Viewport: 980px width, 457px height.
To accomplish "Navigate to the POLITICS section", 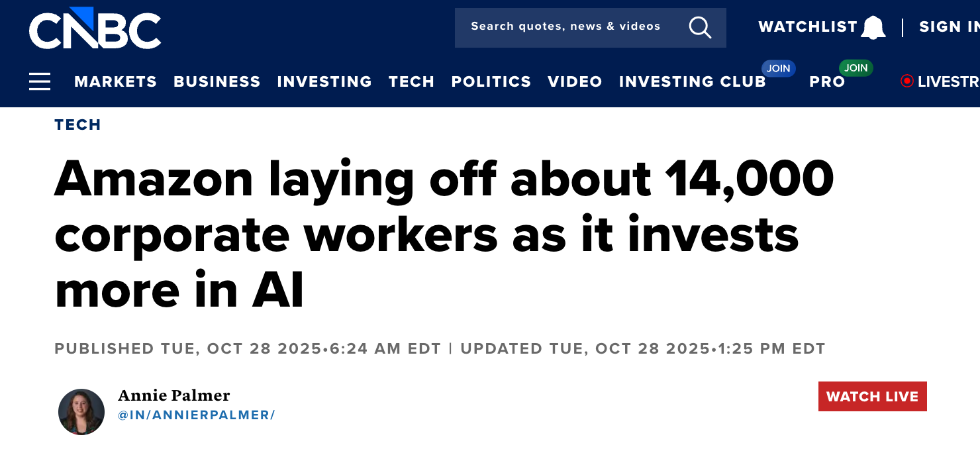I will (491, 81).
